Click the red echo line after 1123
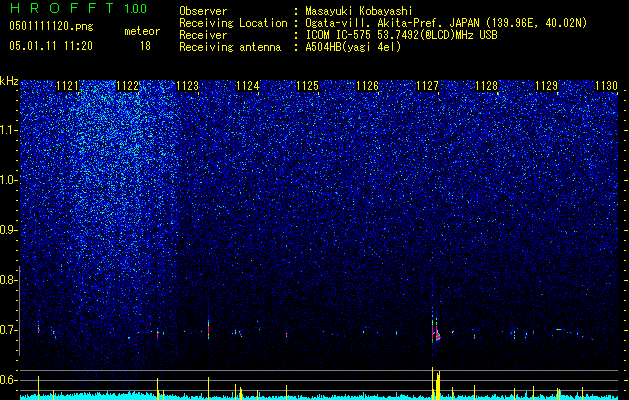This screenshot has width=629, height=400. [x=209, y=329]
